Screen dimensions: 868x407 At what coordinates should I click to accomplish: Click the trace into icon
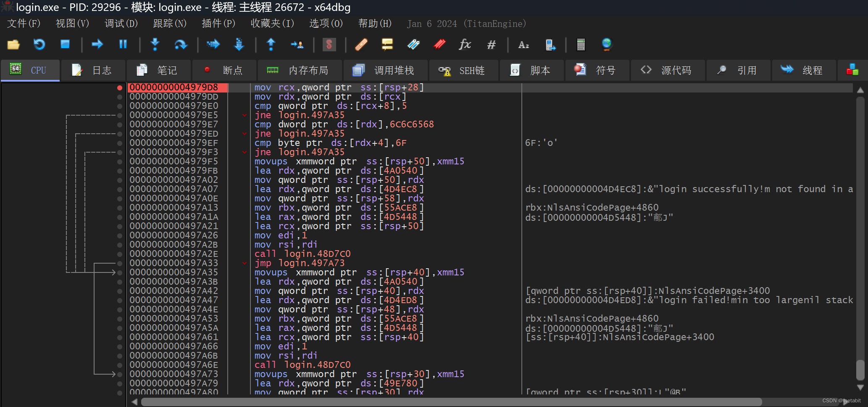tap(213, 44)
